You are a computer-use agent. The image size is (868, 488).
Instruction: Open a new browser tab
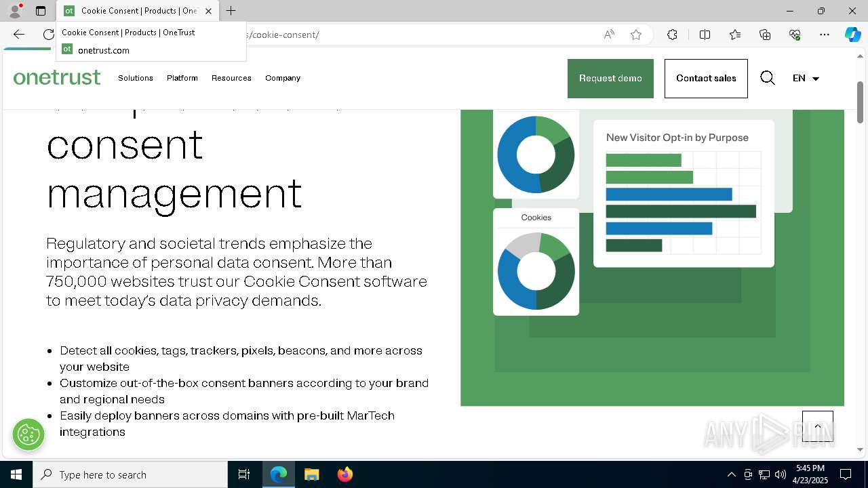tap(231, 11)
